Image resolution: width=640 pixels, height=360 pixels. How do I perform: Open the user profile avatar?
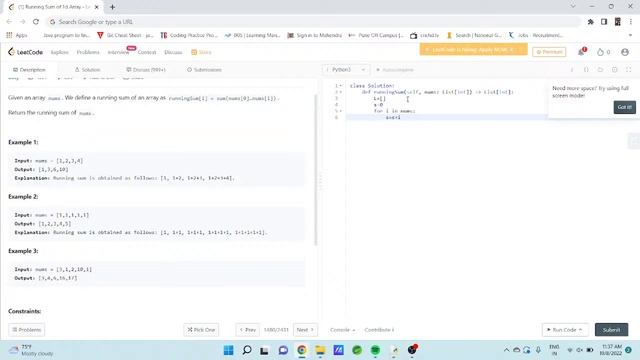point(624,52)
